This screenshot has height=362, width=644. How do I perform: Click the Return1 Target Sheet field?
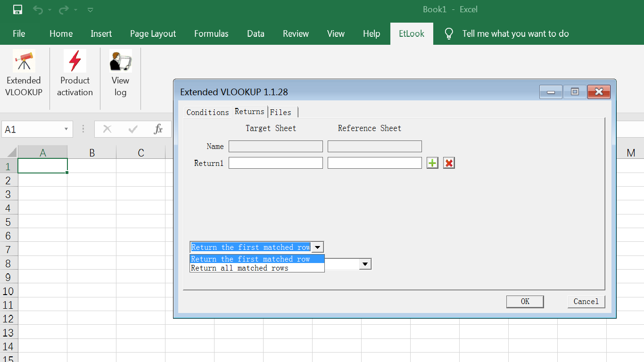point(276,163)
